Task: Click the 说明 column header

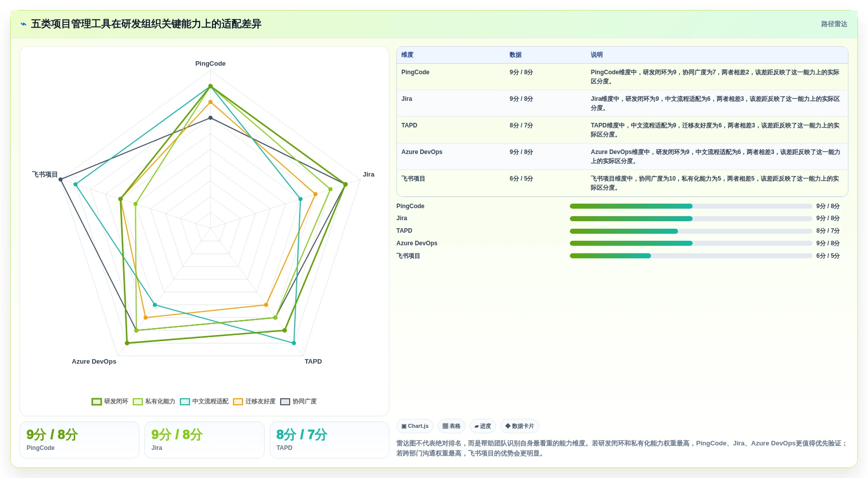Action: click(596, 55)
